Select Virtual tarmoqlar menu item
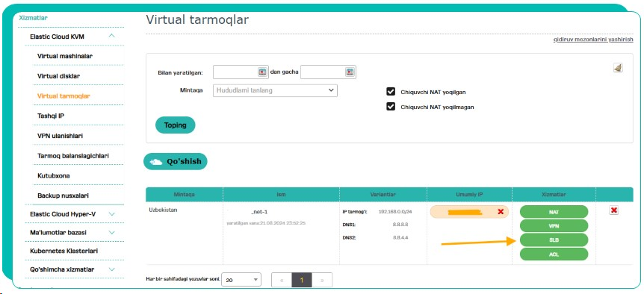This screenshot has width=644, height=294. coord(64,96)
